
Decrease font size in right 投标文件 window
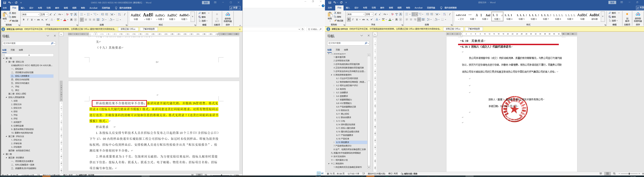pos(380,14)
